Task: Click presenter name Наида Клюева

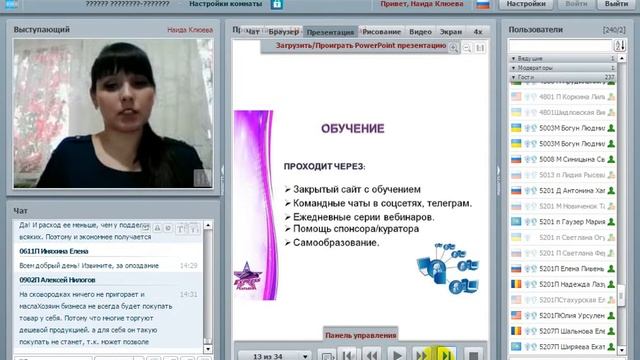Action: coord(190,30)
